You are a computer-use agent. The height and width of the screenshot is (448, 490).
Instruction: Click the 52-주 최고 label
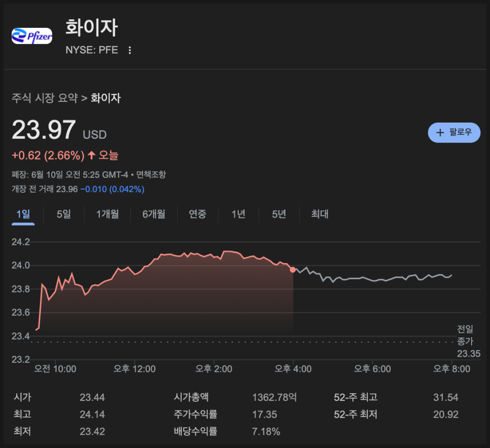[x=356, y=397]
